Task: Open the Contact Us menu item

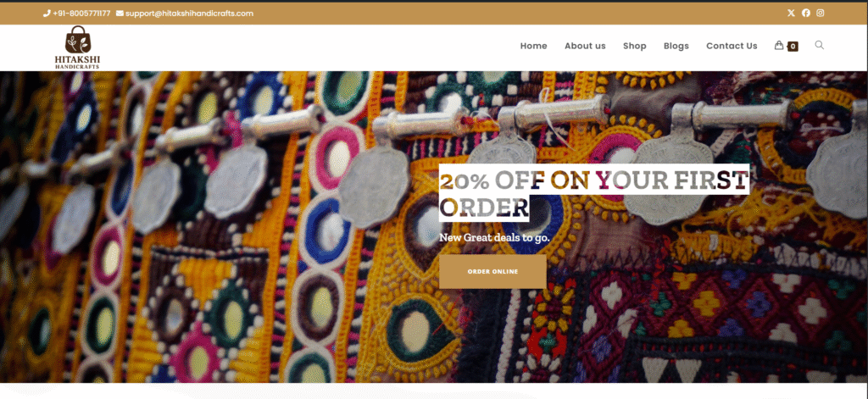Action: (x=732, y=46)
